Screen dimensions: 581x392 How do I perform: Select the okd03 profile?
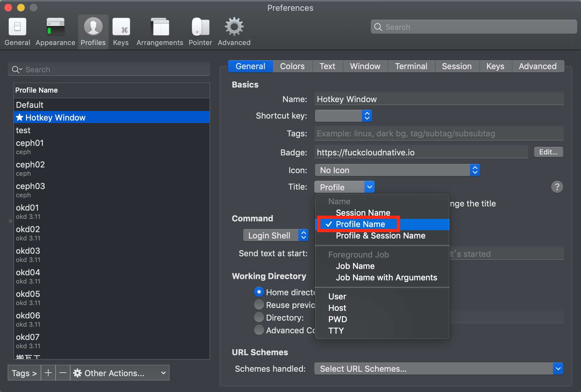click(112, 255)
